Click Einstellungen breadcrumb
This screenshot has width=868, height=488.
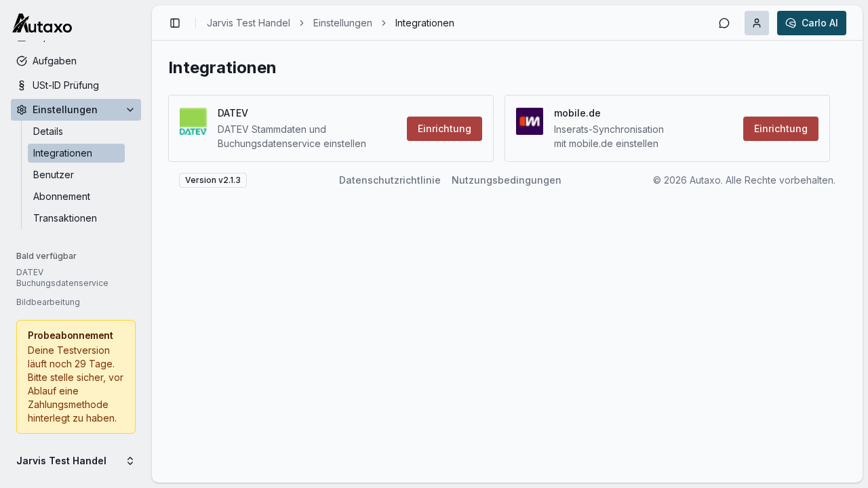pos(342,23)
